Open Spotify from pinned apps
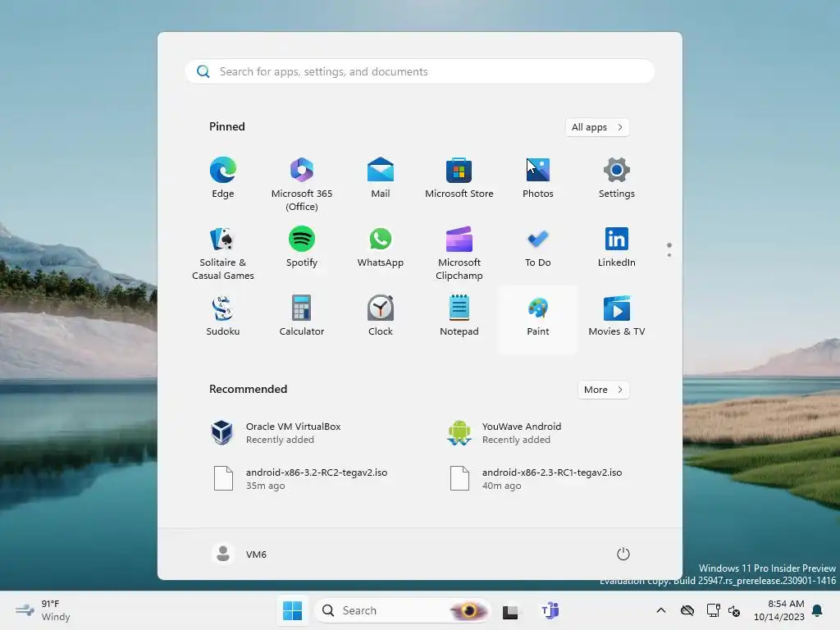 coord(302,248)
